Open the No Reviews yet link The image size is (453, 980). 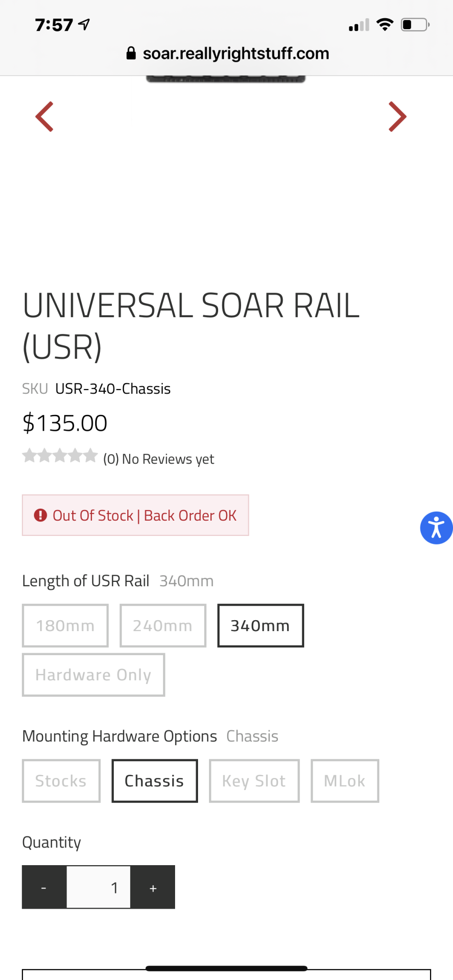[x=159, y=459]
